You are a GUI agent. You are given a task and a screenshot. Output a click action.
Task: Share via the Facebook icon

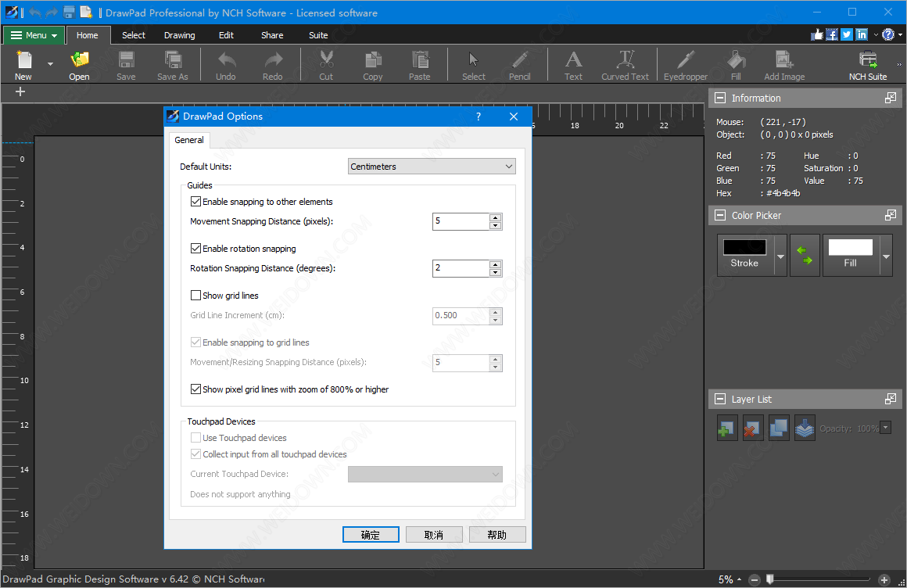tap(832, 34)
